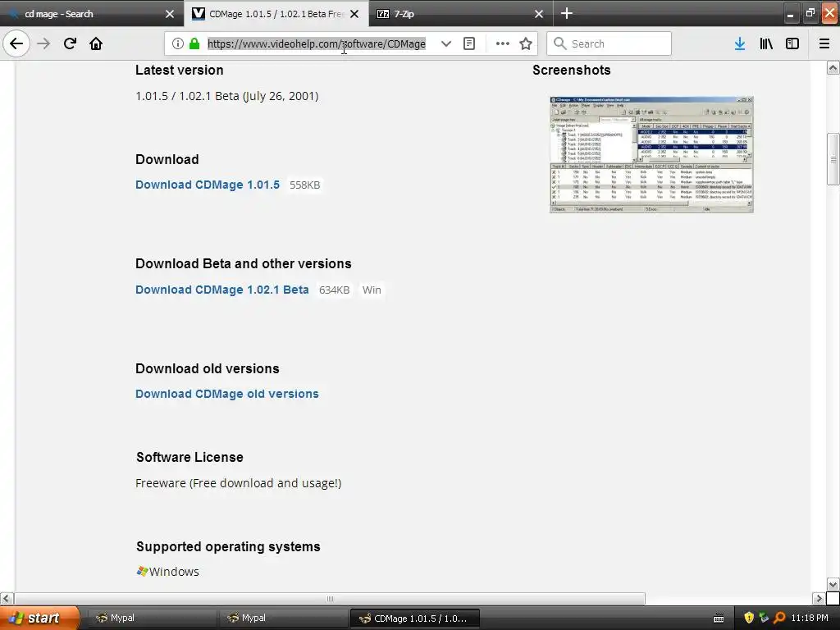Open the address bar history dropdown

click(x=445, y=43)
